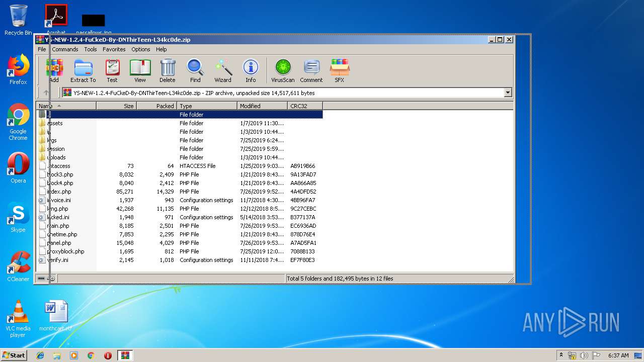Select block4.php file
The image size is (644, 362).
[x=180, y=183]
